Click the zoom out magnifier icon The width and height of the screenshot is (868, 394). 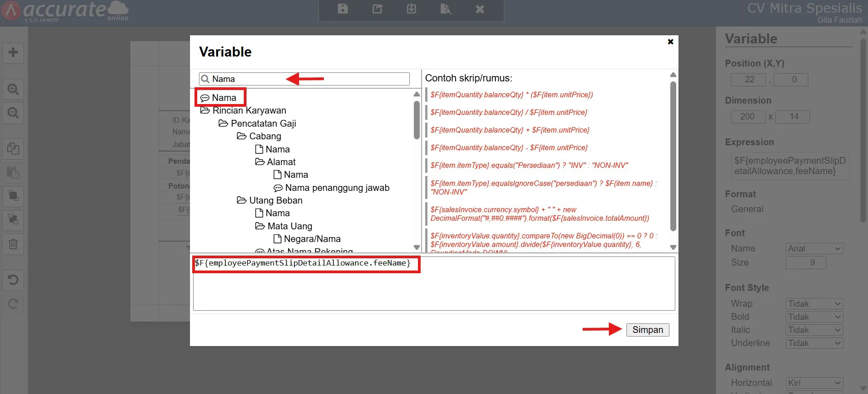click(x=13, y=113)
